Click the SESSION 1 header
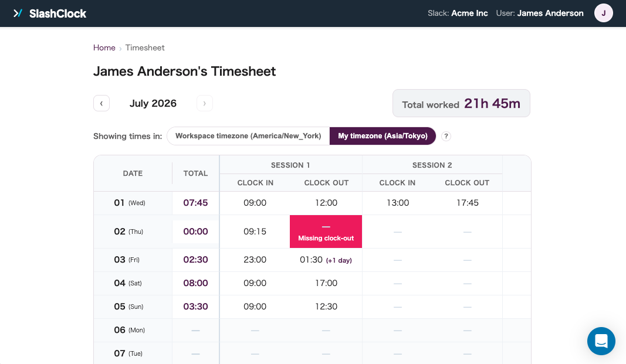The image size is (626, 364). [290, 165]
